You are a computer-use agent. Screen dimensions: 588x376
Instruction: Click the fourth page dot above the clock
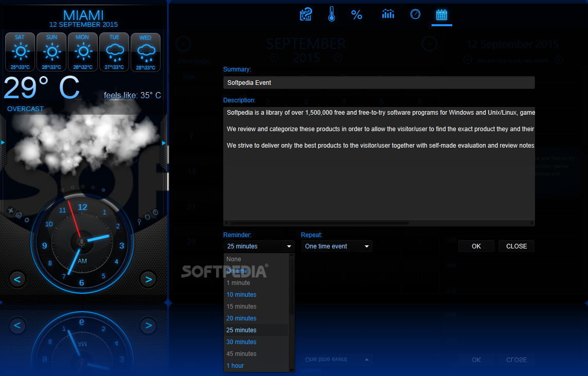click(93, 187)
